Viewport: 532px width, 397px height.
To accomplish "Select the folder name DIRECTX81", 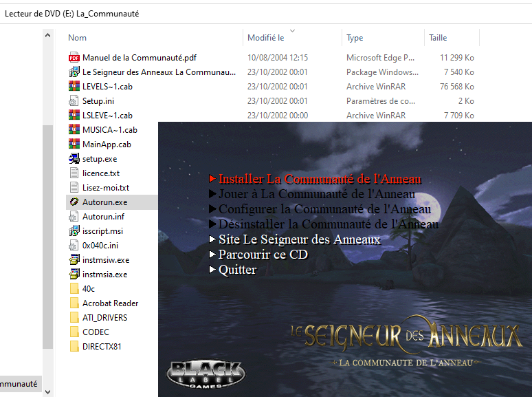I will tap(102, 346).
